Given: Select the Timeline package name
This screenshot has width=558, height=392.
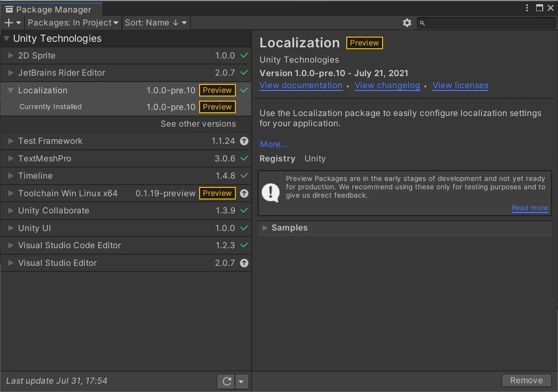Looking at the screenshot, I should tap(35, 176).
